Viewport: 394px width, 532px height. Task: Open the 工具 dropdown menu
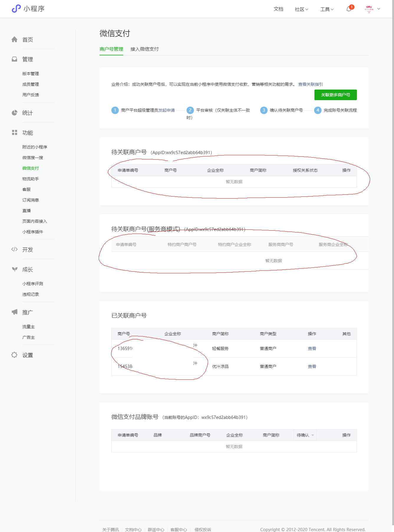327,9
